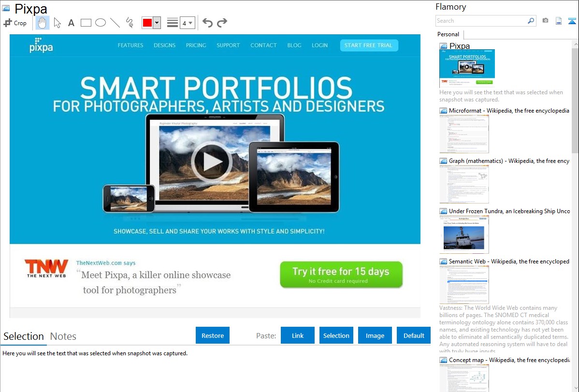
Task: Redo the last edit
Action: [222, 23]
